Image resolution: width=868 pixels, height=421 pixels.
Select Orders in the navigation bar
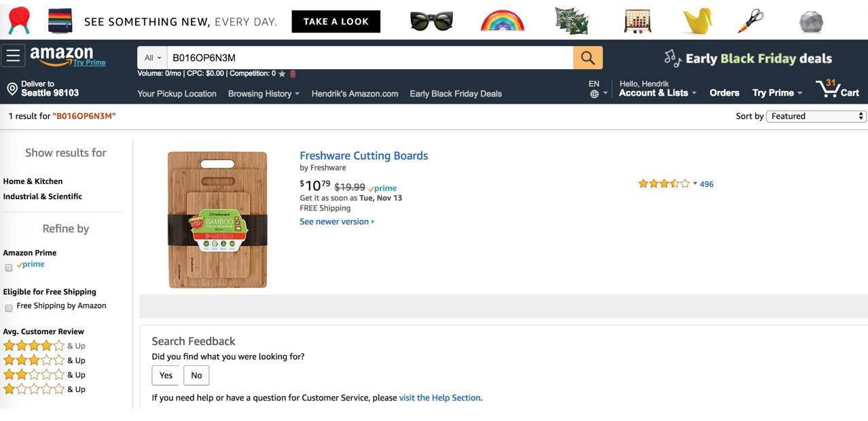click(x=724, y=93)
